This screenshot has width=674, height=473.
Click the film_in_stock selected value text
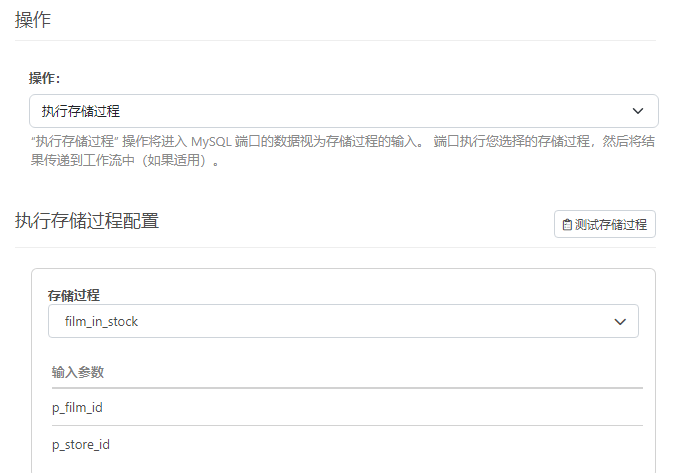pos(101,321)
